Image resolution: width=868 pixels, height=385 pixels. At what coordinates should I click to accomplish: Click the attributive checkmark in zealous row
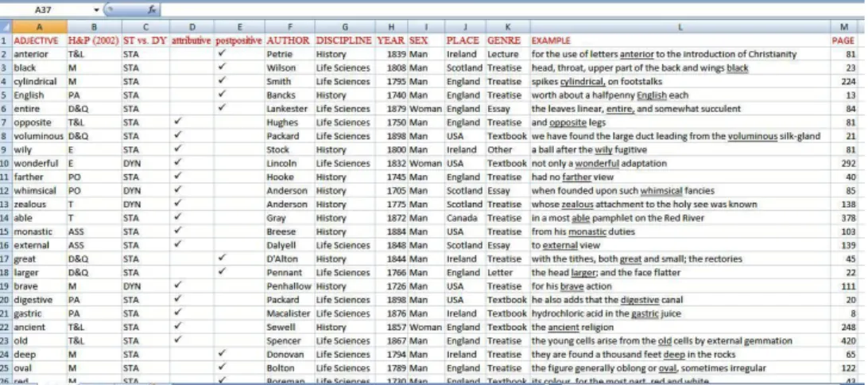(178, 204)
